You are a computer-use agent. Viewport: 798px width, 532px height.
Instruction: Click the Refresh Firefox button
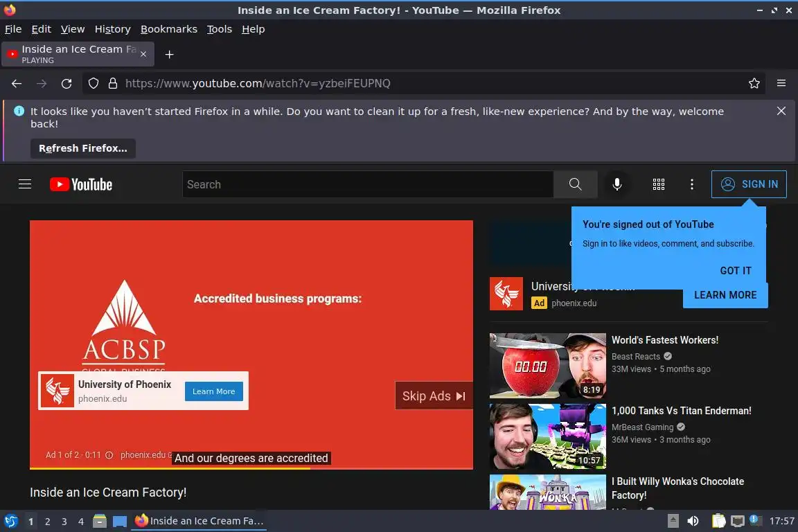pyautogui.click(x=83, y=149)
